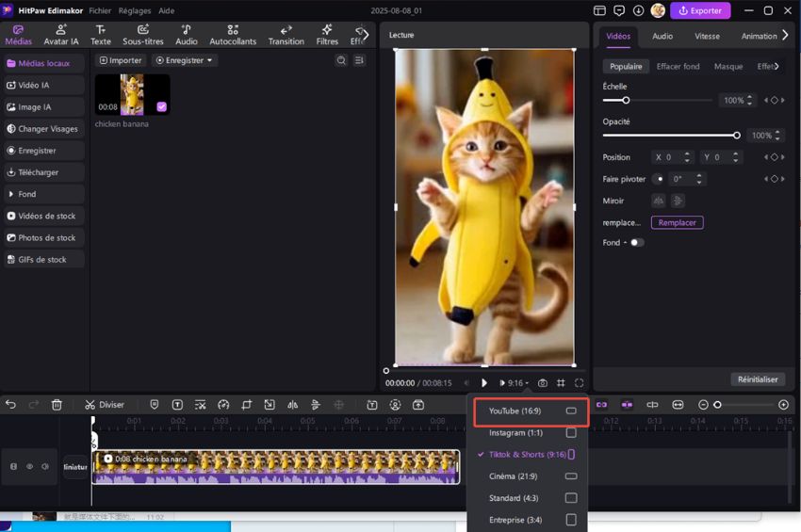Toggle timeline link/snap icon
801x532 pixels.
(x=602, y=405)
